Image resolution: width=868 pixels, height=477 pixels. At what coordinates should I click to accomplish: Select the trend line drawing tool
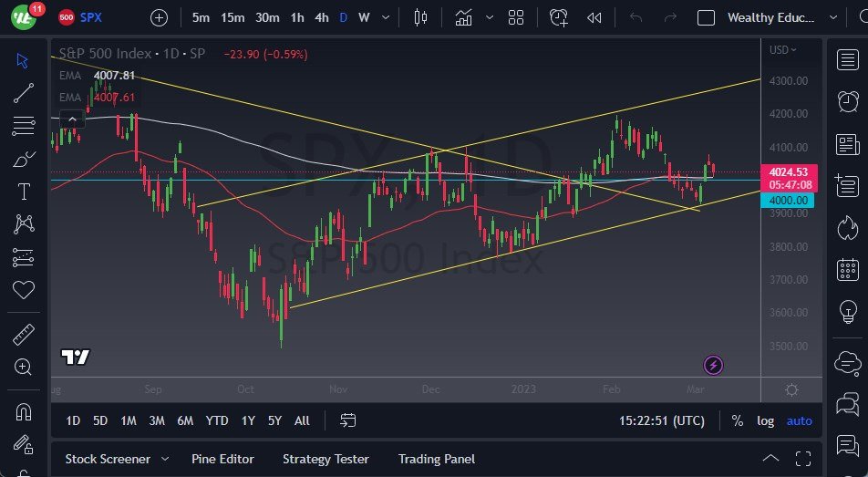[24, 92]
